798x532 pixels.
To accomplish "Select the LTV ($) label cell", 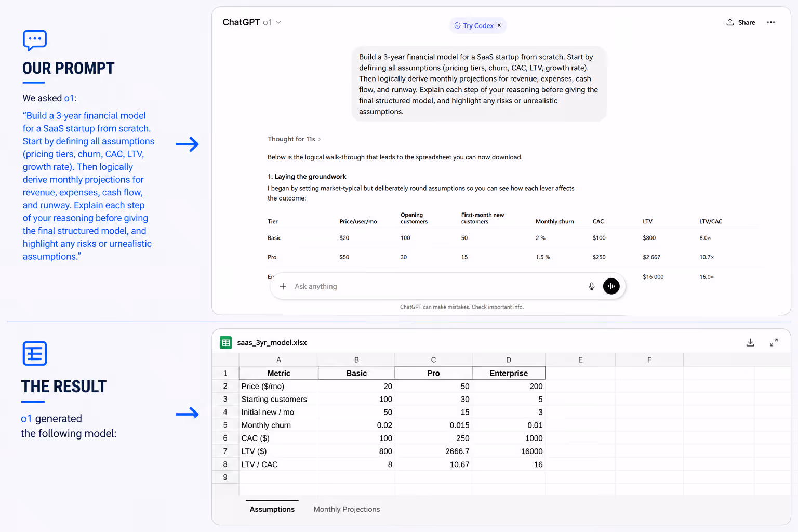I will pyautogui.click(x=278, y=451).
